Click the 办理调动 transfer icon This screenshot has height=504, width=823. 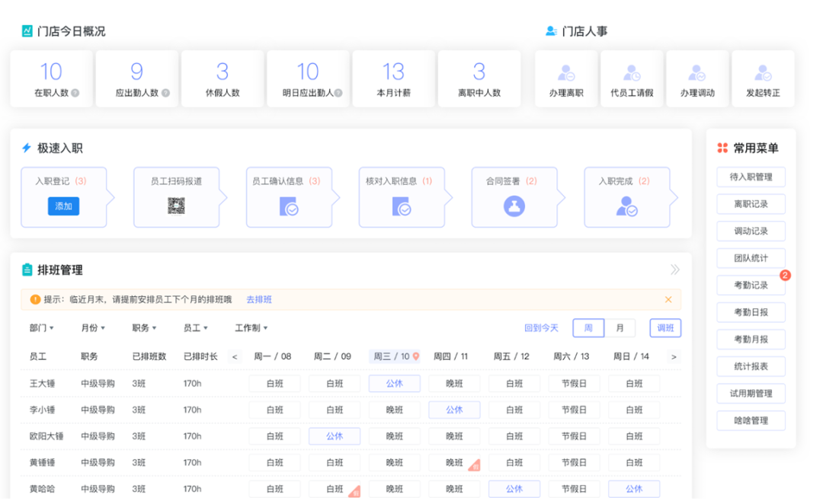(x=697, y=73)
